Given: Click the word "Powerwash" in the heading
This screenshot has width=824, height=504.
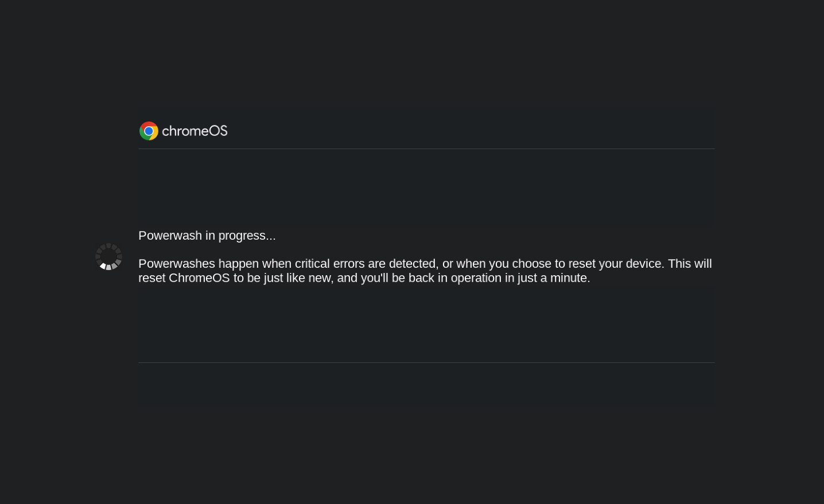Looking at the screenshot, I should 170,236.
